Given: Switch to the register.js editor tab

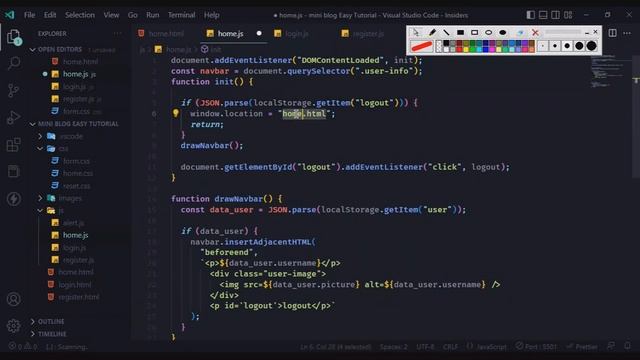Looking at the screenshot, I should point(368,33).
